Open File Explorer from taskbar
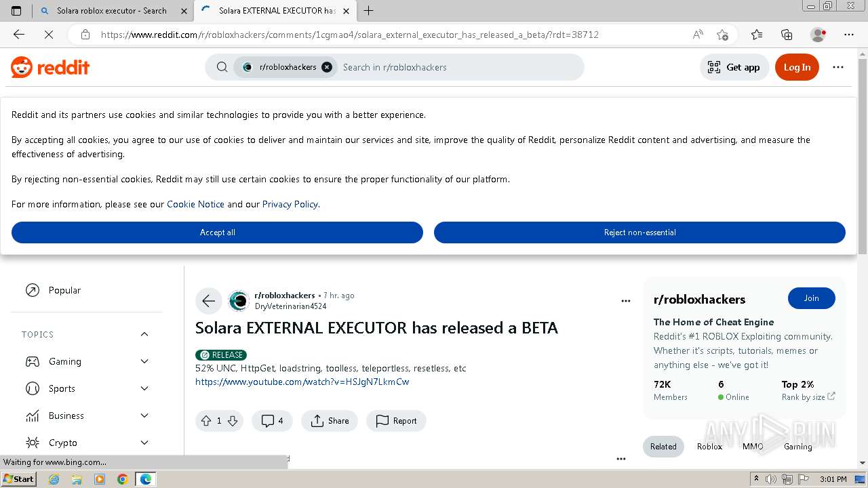The height and width of the screenshot is (488, 868). point(77,479)
